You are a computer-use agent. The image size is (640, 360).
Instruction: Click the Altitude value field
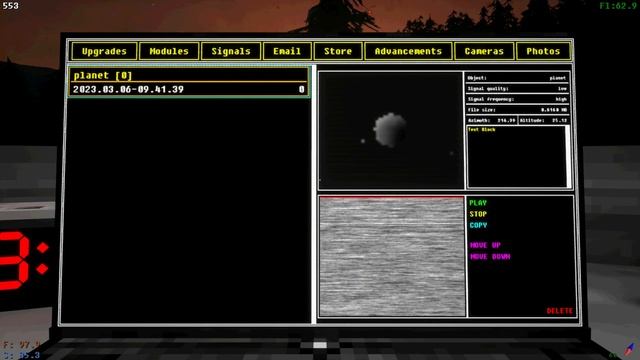(544, 120)
